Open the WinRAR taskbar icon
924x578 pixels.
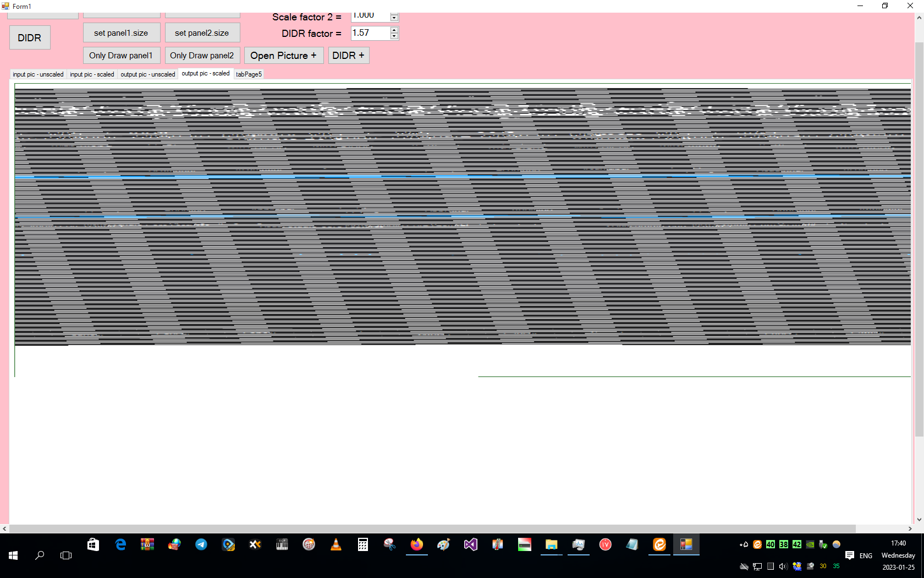[x=147, y=544]
